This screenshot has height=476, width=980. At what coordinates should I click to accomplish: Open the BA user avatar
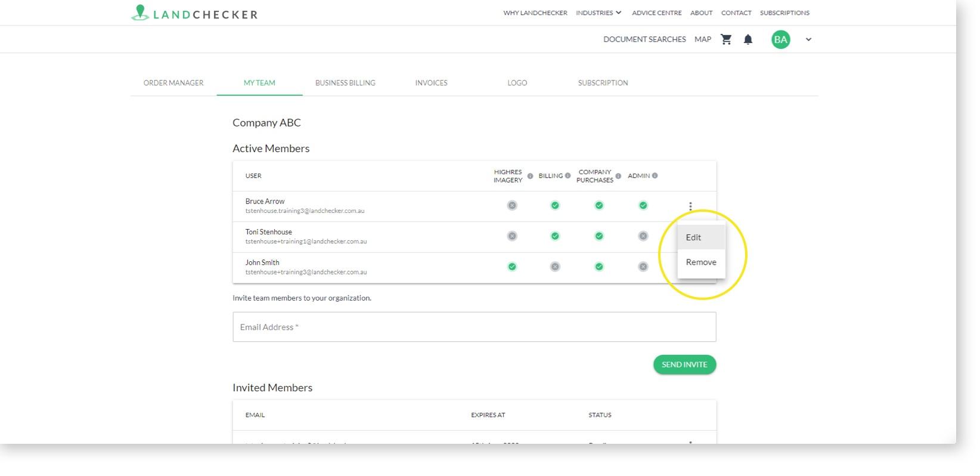click(x=780, y=39)
